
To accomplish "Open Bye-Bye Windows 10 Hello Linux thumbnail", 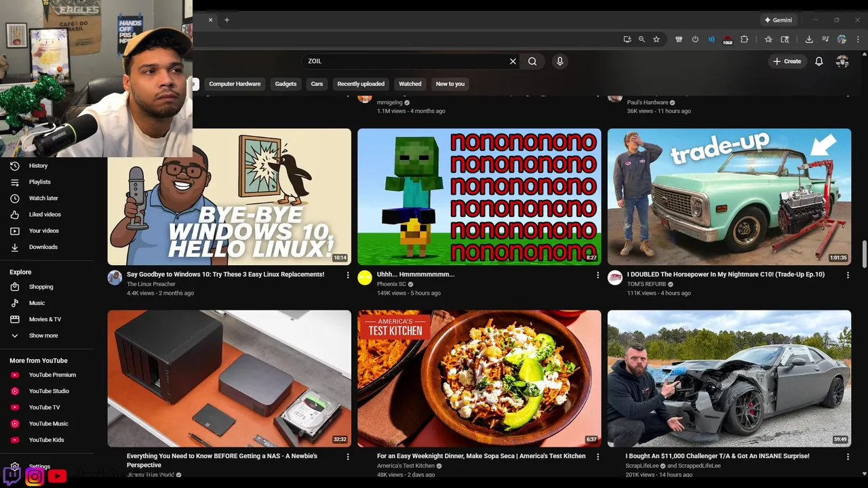I will (229, 197).
